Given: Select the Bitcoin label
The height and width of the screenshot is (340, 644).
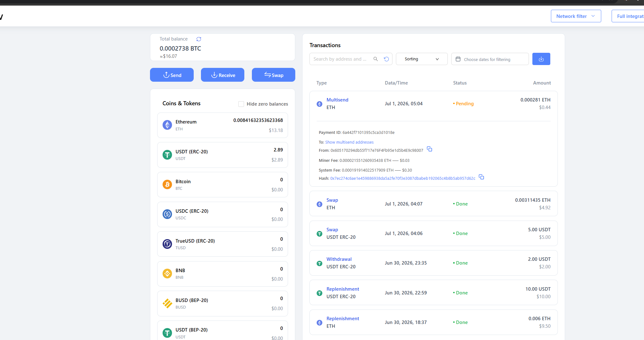Looking at the screenshot, I should (183, 181).
